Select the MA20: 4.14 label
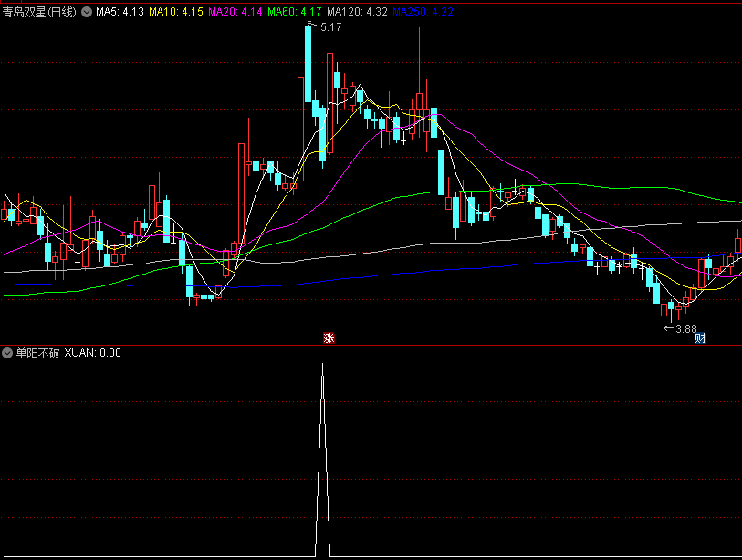This screenshot has height=560, width=742. [235, 12]
